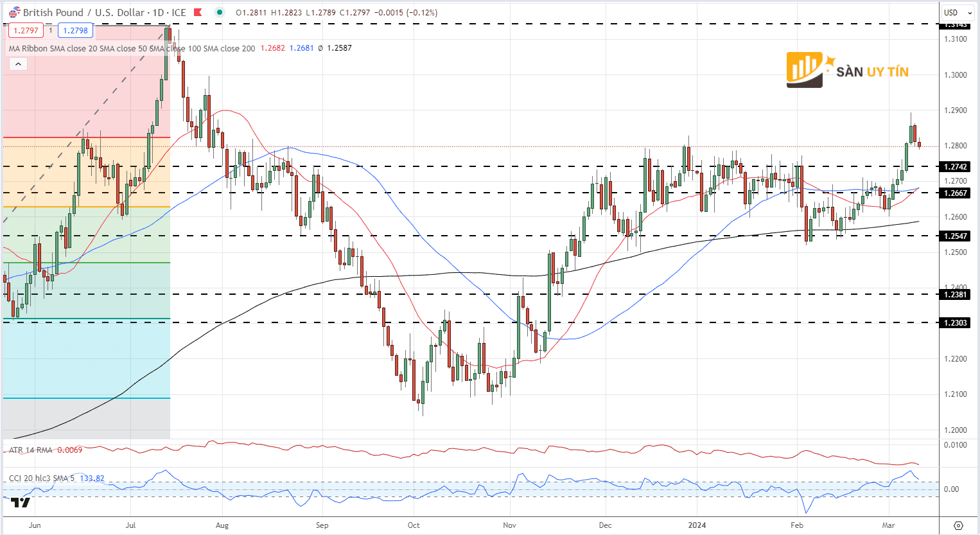This screenshot has width=980, height=535.
Task: Click the Dec label on time axis
Action: [x=605, y=525]
